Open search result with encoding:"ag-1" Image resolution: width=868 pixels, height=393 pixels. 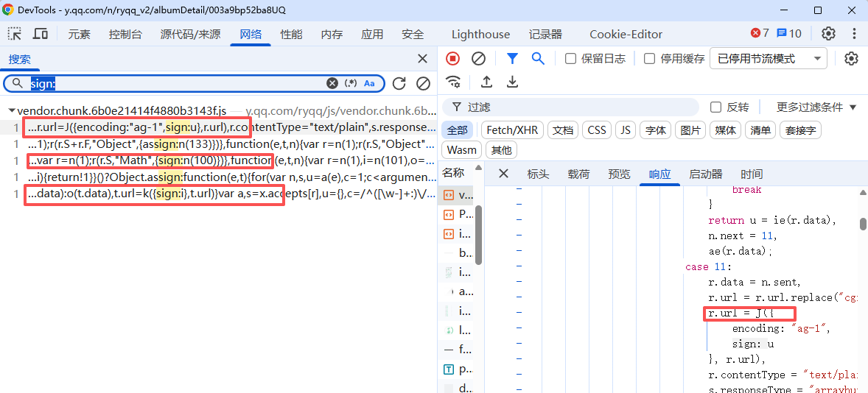(220, 127)
